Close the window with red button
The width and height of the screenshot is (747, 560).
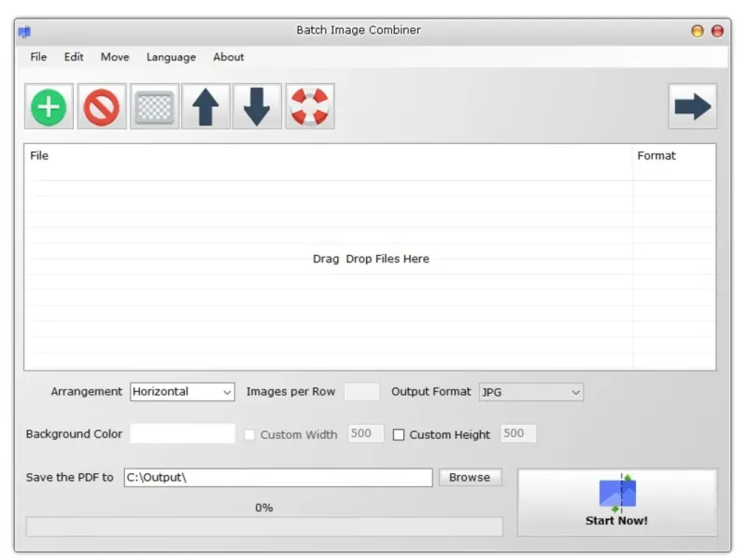click(x=717, y=31)
